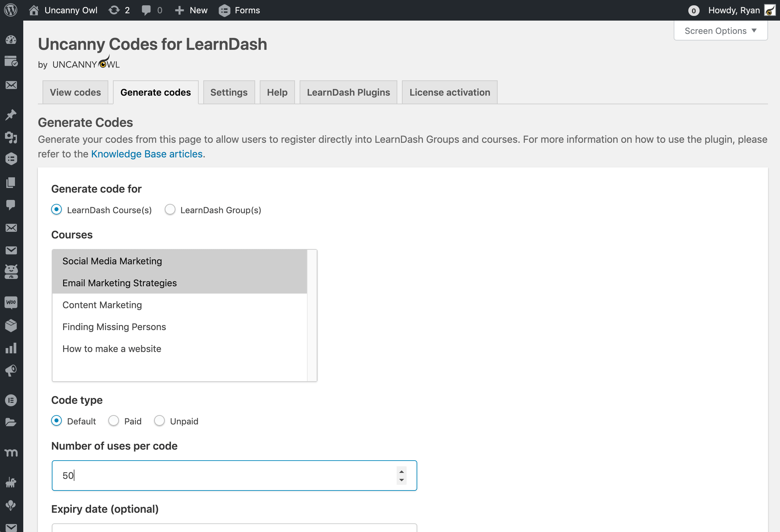Expand the Screen Options dropdown
Viewport: 780px width, 532px height.
tap(720, 31)
